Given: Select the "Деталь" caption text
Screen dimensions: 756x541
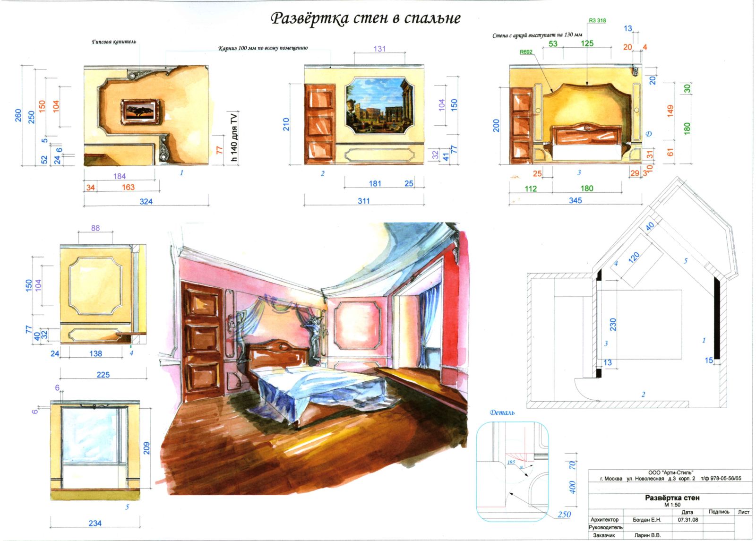Looking at the screenshot, I should coord(502,412).
